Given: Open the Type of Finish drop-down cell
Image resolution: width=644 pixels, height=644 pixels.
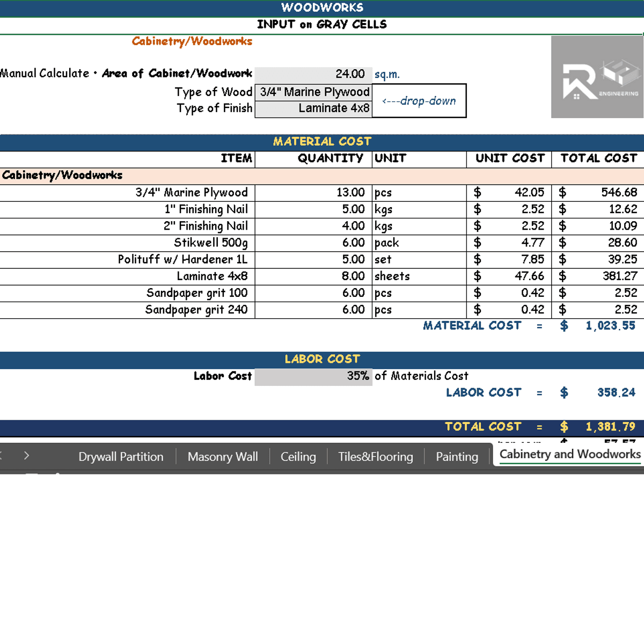Looking at the screenshot, I should pyautogui.click(x=313, y=108).
